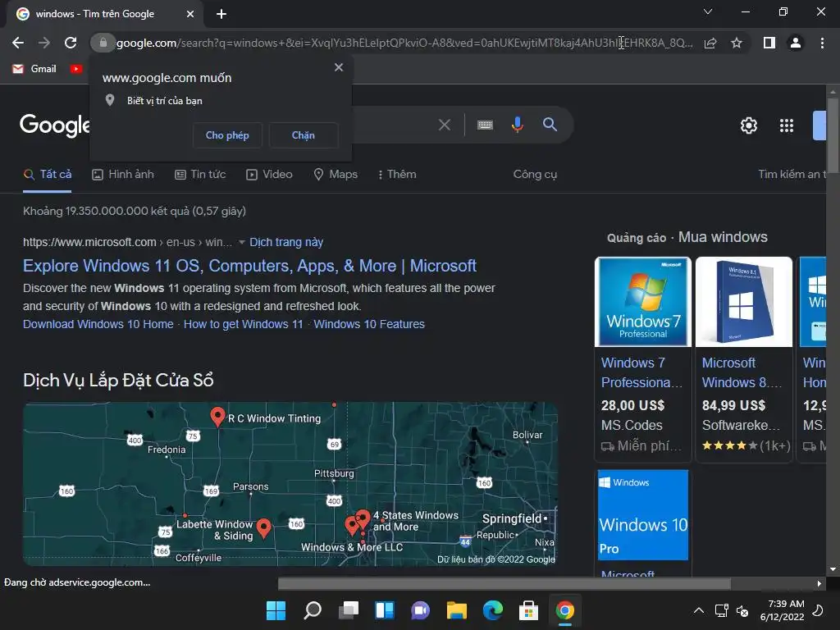Open the Microsoft Windows 8 ad image
840x630 pixels.
743,302
